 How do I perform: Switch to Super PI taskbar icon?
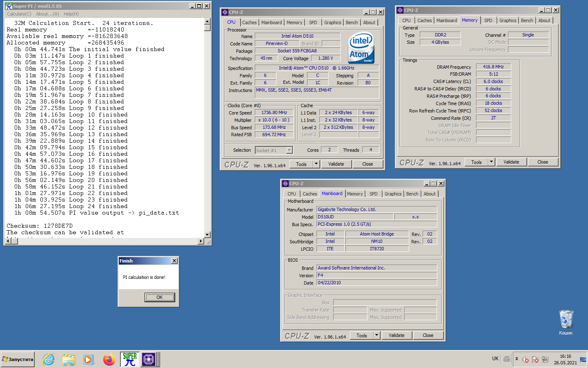[129, 359]
